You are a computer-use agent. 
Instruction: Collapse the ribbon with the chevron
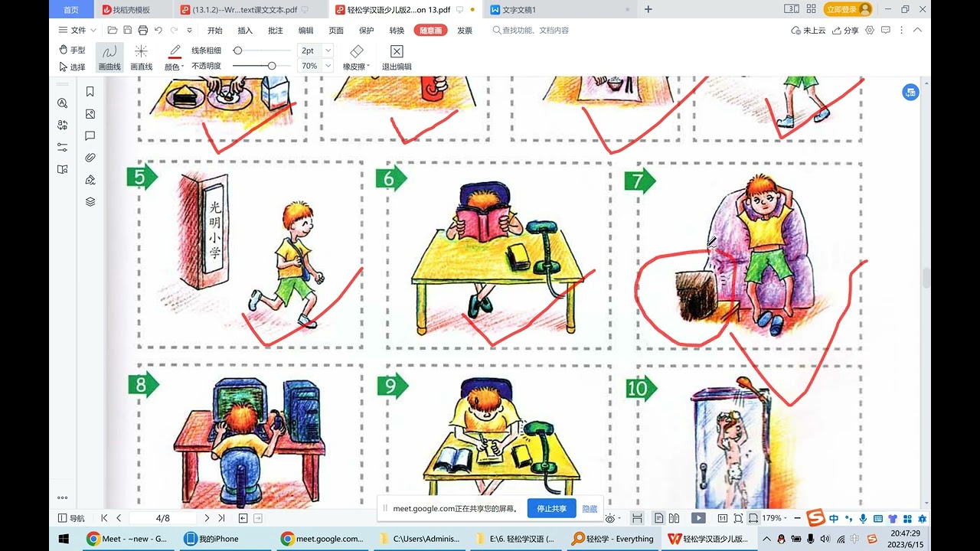[917, 31]
